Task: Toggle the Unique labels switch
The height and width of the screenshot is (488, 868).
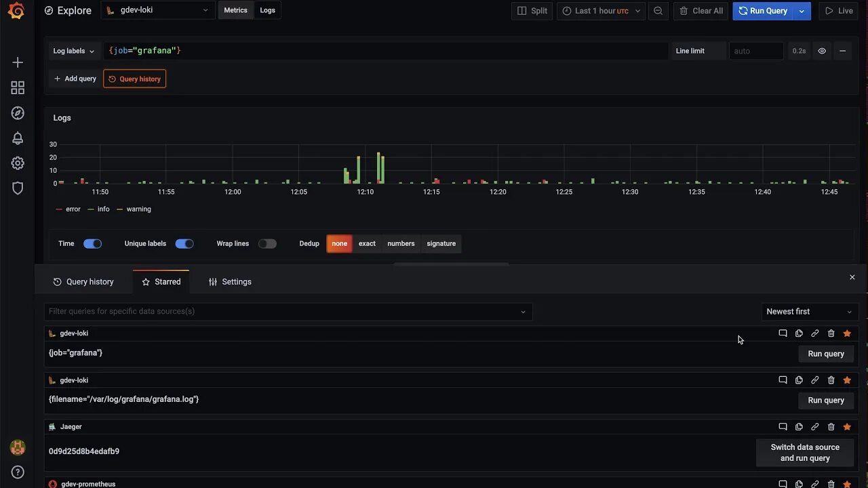Action: pos(184,243)
